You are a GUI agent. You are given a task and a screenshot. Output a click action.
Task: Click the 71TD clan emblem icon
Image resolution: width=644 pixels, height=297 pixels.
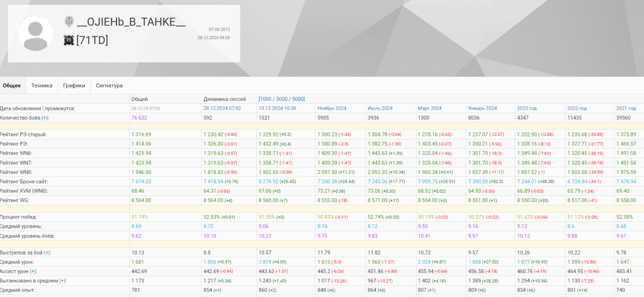[x=69, y=40]
